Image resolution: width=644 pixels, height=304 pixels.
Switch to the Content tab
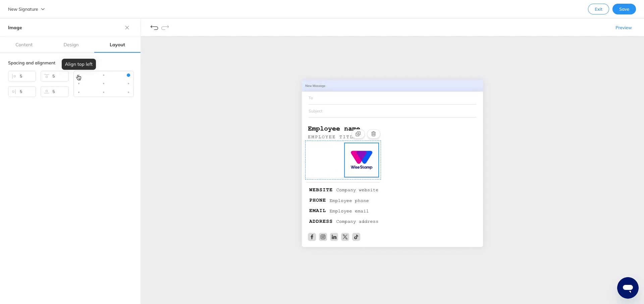[x=24, y=45]
